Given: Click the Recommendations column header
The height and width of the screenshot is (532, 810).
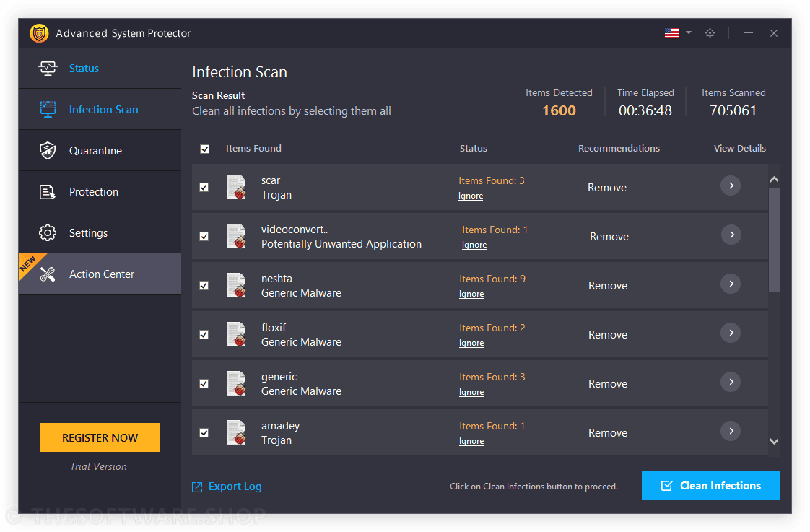Looking at the screenshot, I should click(619, 148).
